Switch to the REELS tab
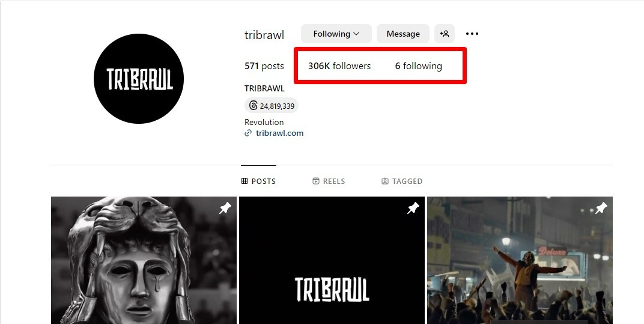The image size is (644, 324). pyautogui.click(x=329, y=182)
